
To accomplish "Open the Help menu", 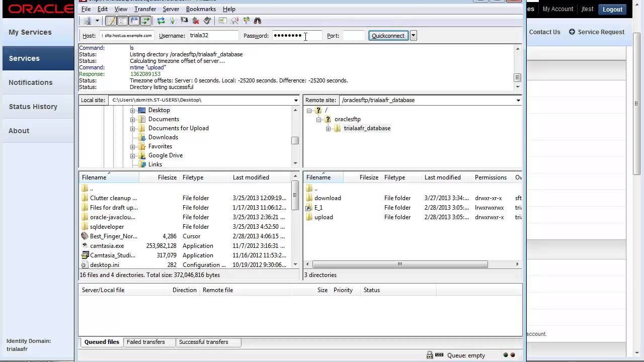I will [229, 9].
